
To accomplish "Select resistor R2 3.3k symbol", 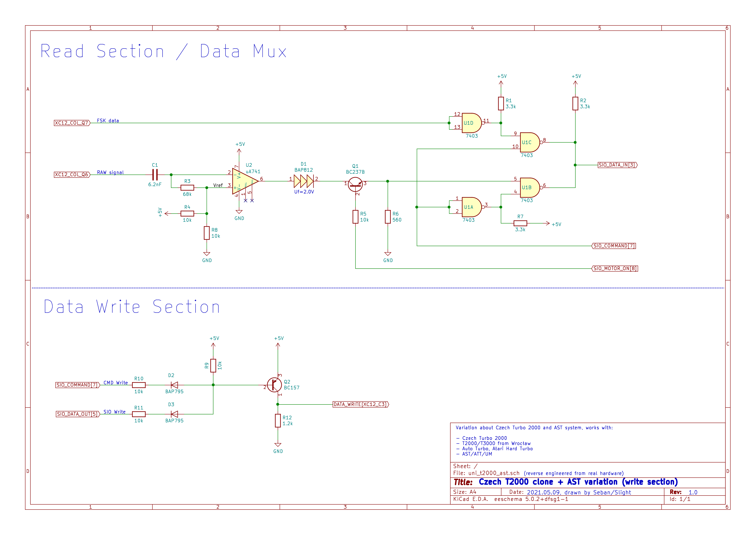I will tap(575, 104).
